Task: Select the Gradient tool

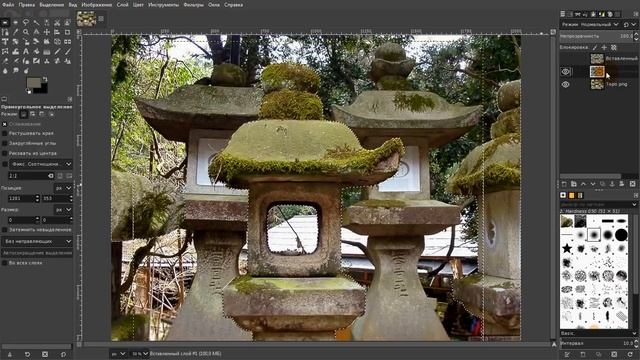Action: point(47,51)
